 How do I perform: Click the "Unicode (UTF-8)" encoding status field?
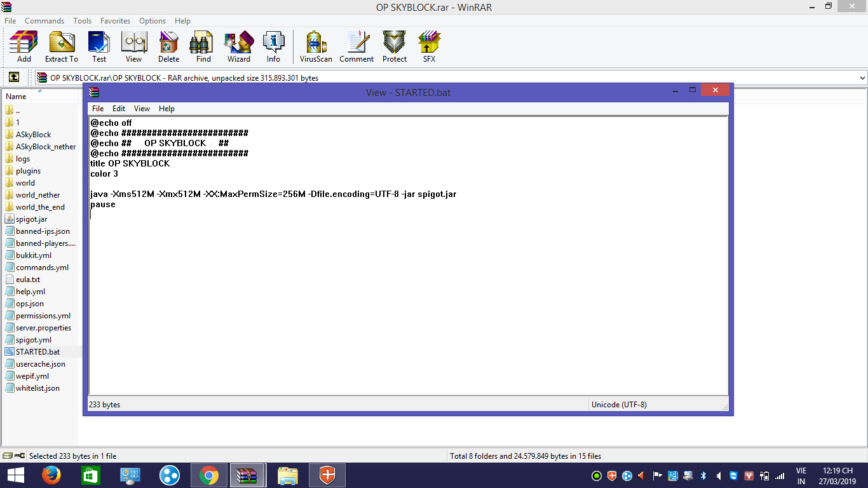point(619,405)
